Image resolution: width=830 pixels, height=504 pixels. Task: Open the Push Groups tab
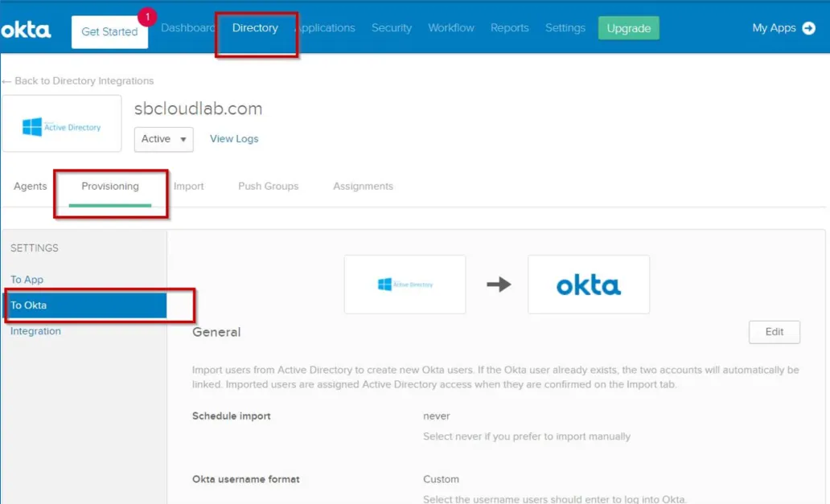coord(269,186)
